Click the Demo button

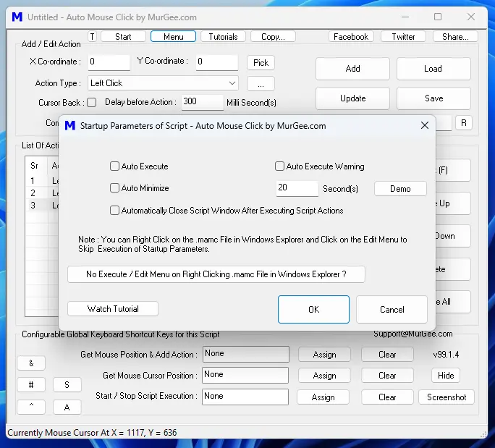[400, 188]
